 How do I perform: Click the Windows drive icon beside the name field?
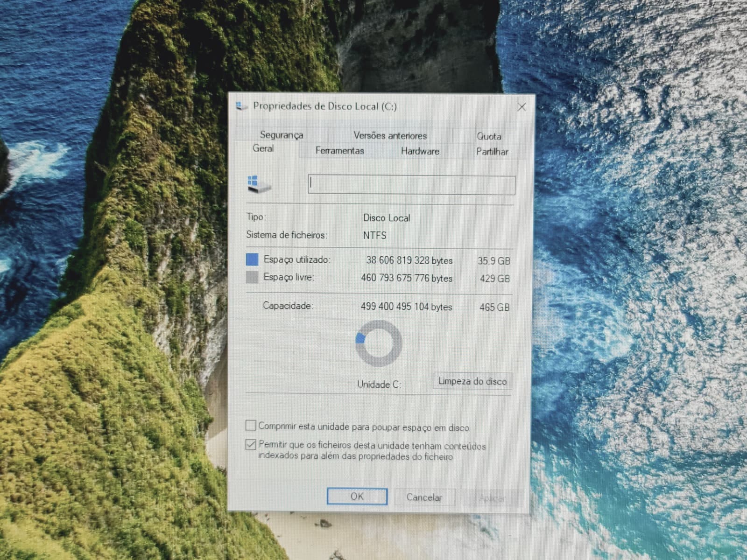(259, 185)
